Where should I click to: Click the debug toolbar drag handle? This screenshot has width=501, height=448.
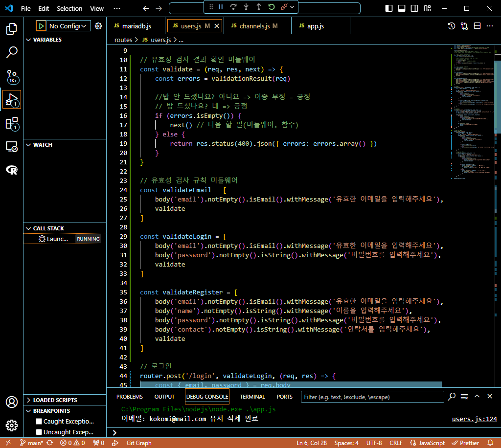point(211,7)
